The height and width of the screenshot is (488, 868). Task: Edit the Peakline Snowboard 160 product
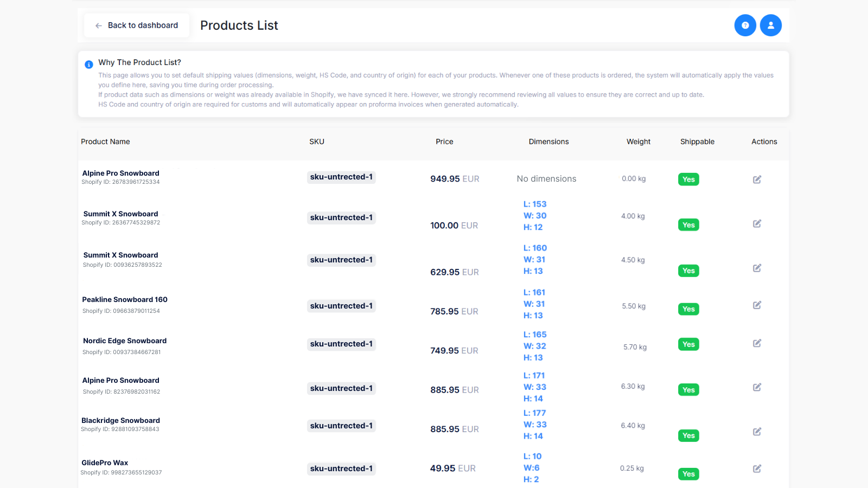point(757,305)
